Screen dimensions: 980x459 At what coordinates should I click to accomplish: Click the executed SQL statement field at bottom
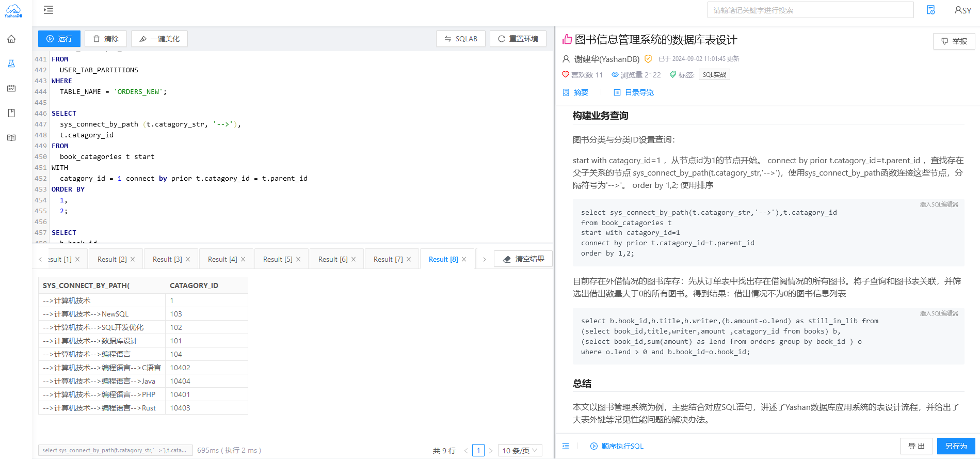pyautogui.click(x=116, y=451)
